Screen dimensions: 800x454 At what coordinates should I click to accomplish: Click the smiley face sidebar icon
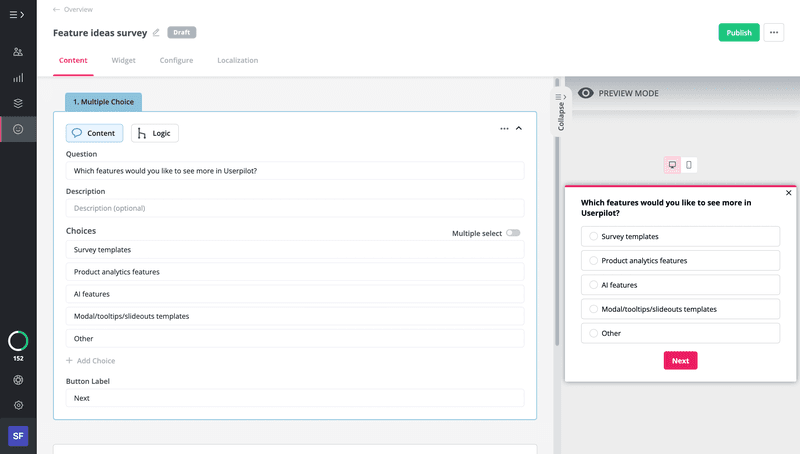pyautogui.click(x=18, y=129)
